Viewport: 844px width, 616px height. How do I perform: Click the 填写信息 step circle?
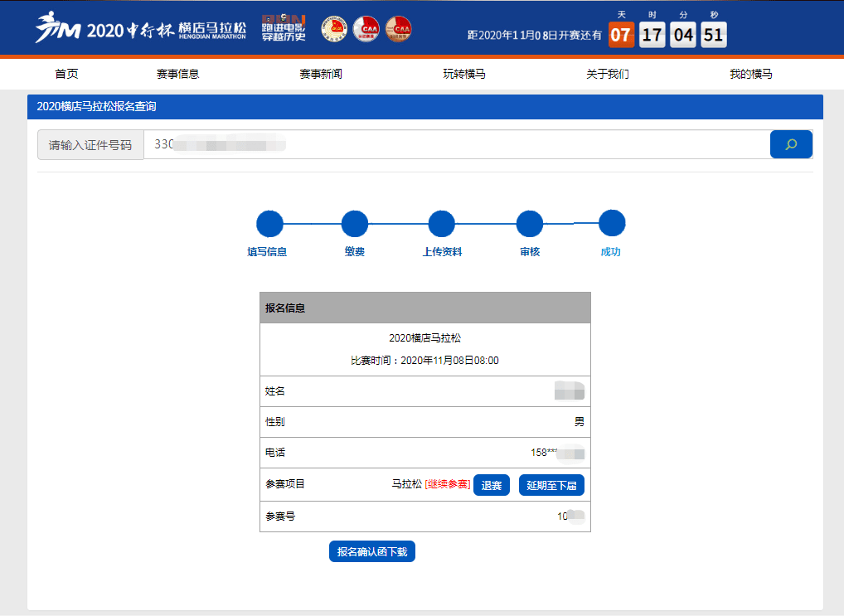pos(269,224)
